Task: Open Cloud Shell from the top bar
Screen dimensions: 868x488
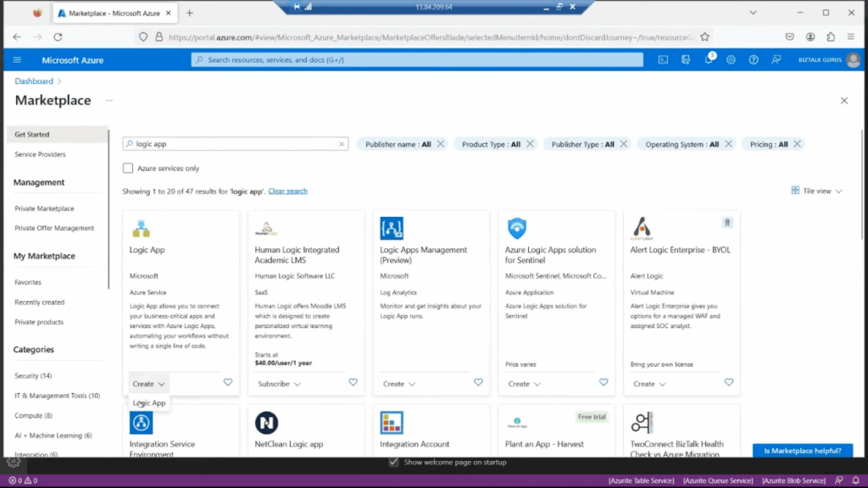Action: (663, 60)
